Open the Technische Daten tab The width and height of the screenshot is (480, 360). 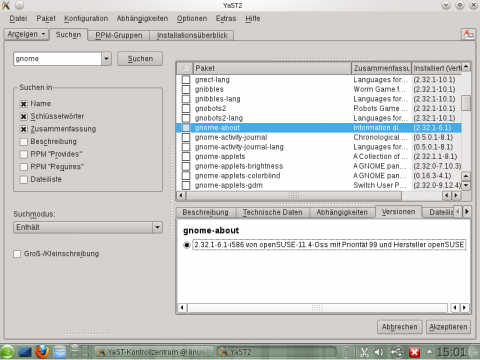pos(272,212)
